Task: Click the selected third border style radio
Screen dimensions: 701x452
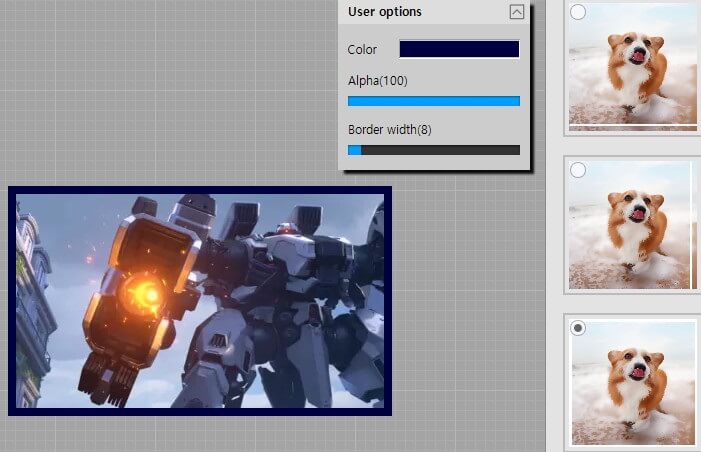Action: tap(578, 328)
